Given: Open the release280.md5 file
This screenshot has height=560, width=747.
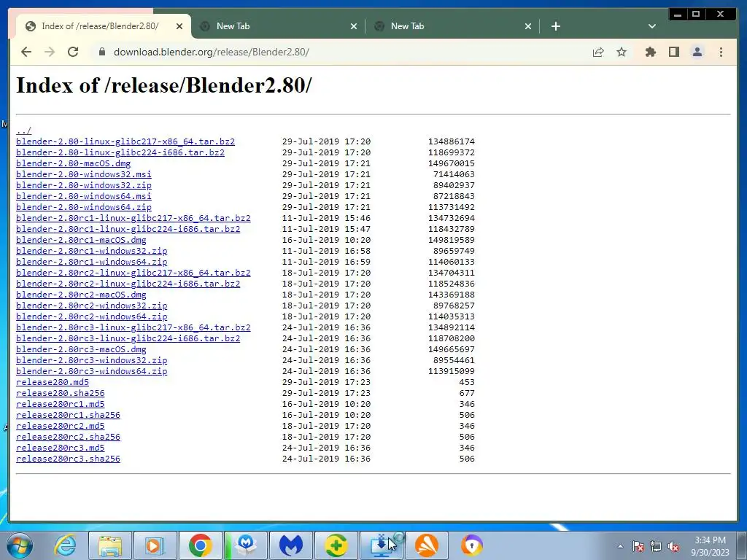Looking at the screenshot, I should (53, 382).
